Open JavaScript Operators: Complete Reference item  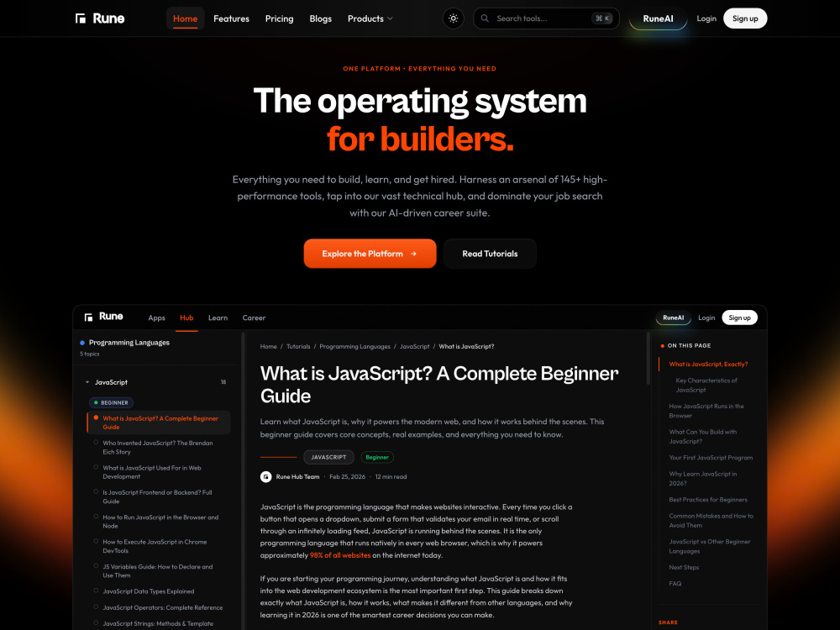coord(163,607)
